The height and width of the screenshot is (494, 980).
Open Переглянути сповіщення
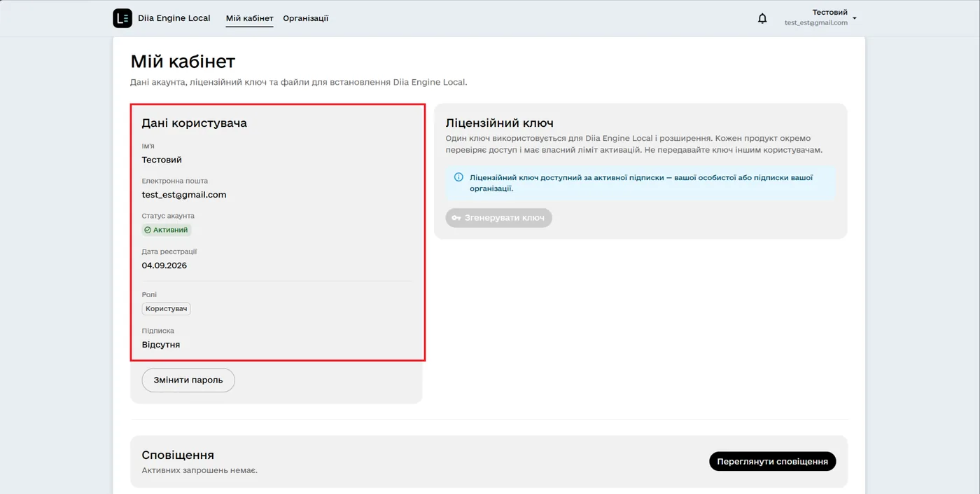772,461
